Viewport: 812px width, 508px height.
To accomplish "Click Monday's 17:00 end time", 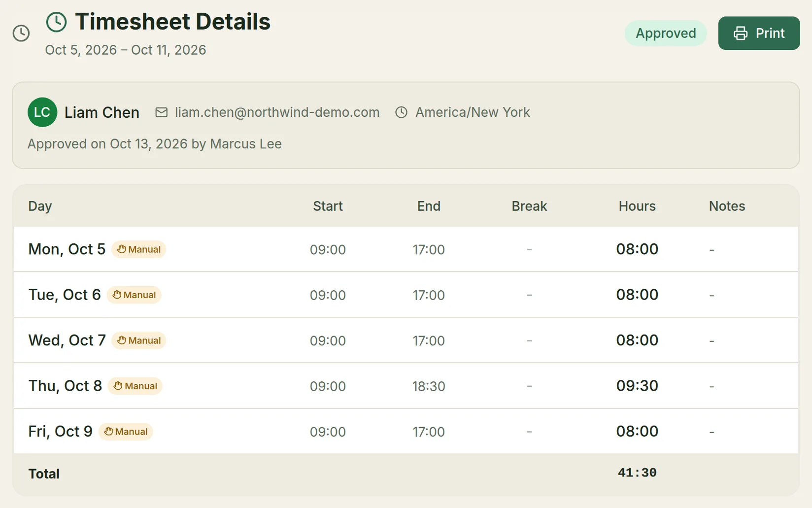I will (429, 250).
